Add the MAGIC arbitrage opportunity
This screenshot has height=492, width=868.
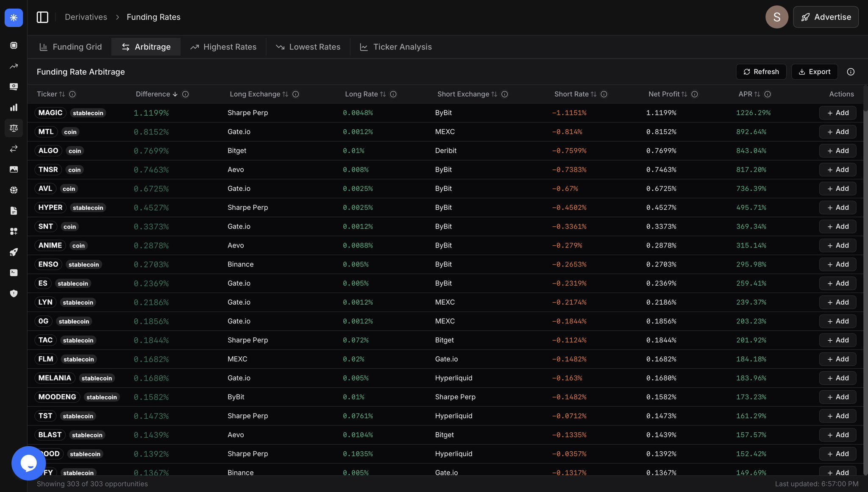click(837, 113)
